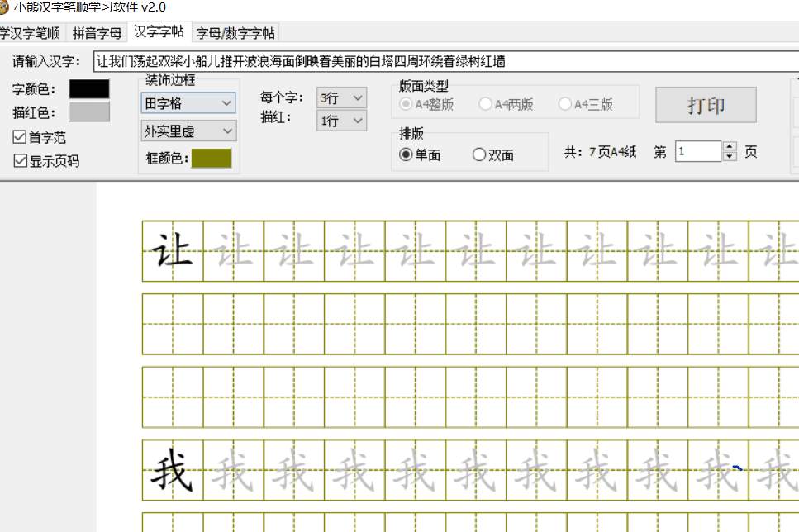Click the up arrow of the page spinner
The image size is (799, 532).
tap(728, 147)
